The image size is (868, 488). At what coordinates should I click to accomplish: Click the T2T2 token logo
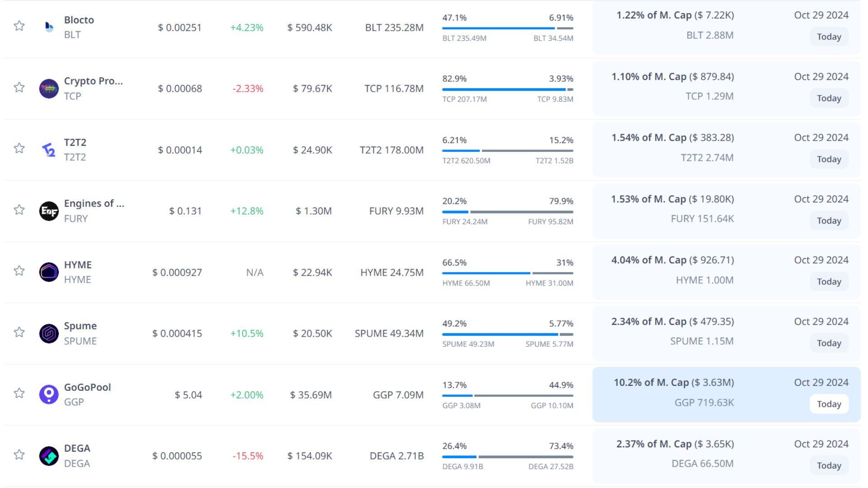pyautogui.click(x=49, y=150)
